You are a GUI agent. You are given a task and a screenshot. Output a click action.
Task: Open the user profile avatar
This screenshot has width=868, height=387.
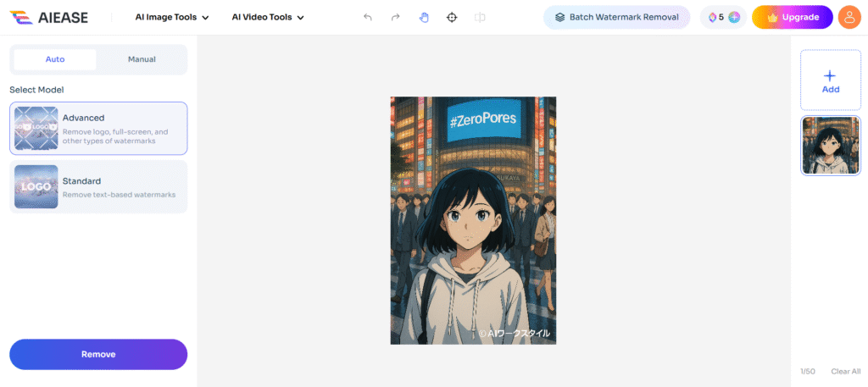(849, 17)
